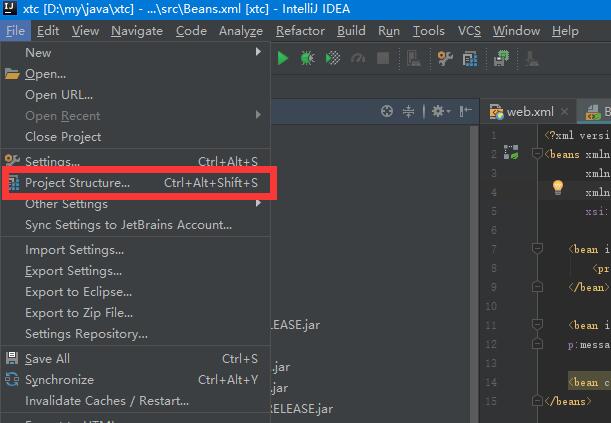The height and width of the screenshot is (423, 611).
Task: Open the File menu
Action: click(x=16, y=31)
